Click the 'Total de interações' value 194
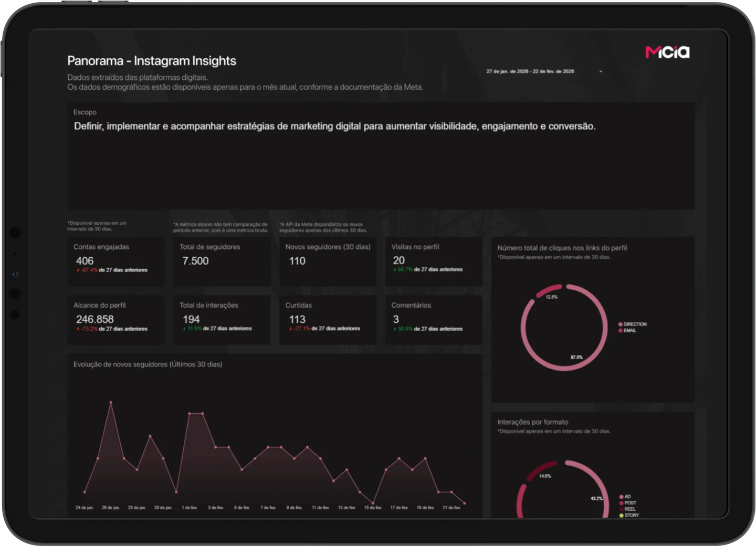756x546 pixels. tap(191, 319)
